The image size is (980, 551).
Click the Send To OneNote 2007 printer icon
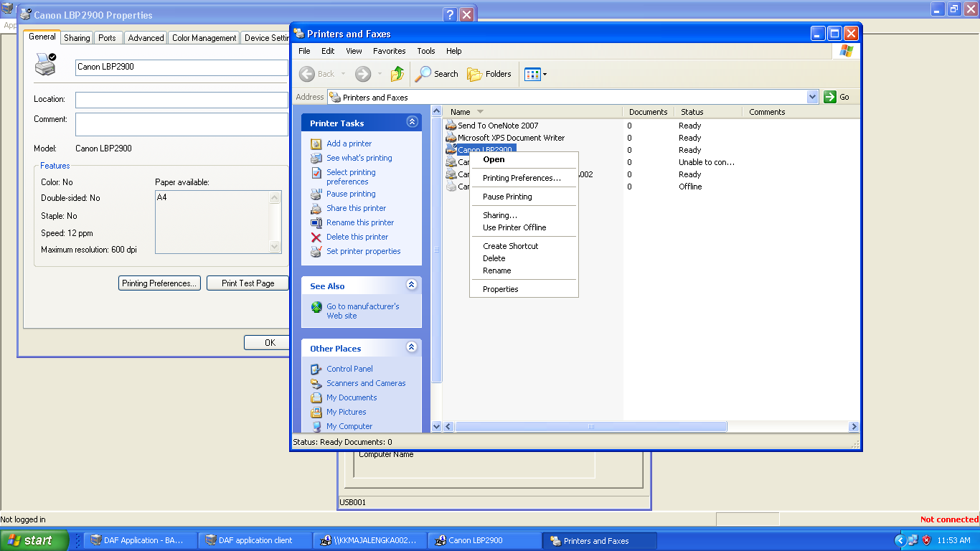[451, 125]
